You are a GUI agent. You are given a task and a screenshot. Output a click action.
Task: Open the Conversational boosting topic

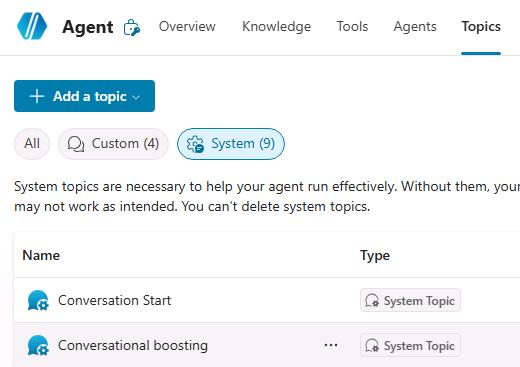pos(133,345)
